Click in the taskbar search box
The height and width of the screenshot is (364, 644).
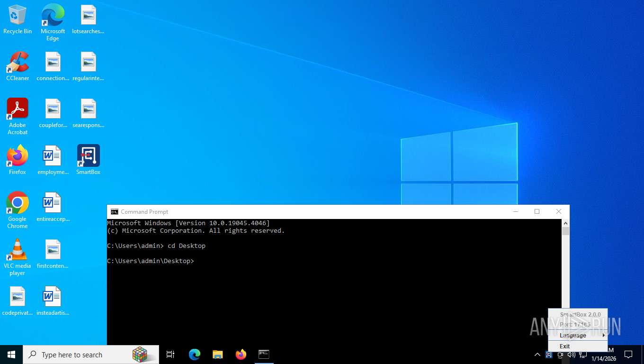[x=91, y=355]
